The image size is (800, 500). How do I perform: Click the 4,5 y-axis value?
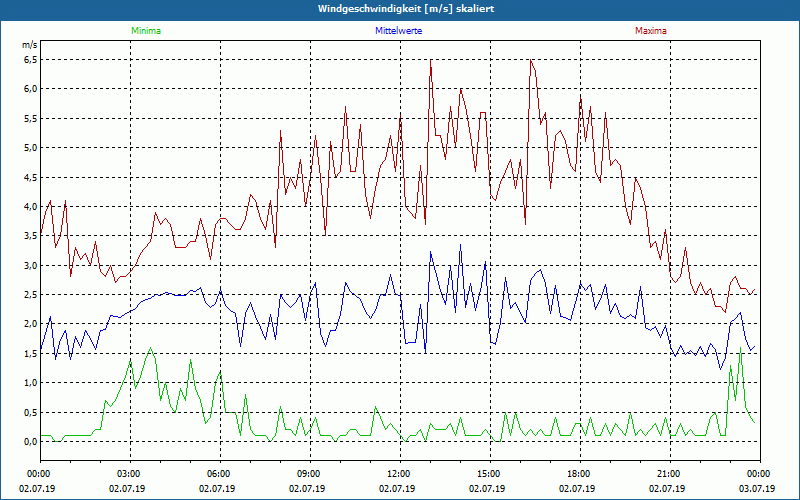point(31,177)
